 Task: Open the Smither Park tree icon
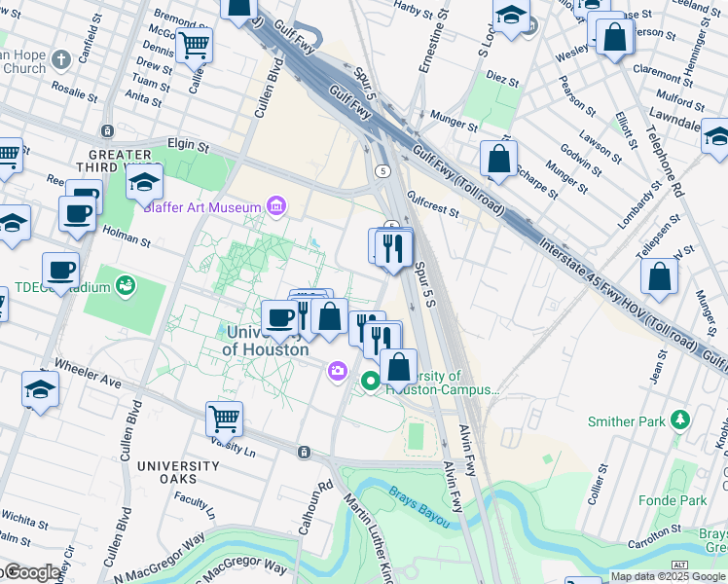point(680,420)
